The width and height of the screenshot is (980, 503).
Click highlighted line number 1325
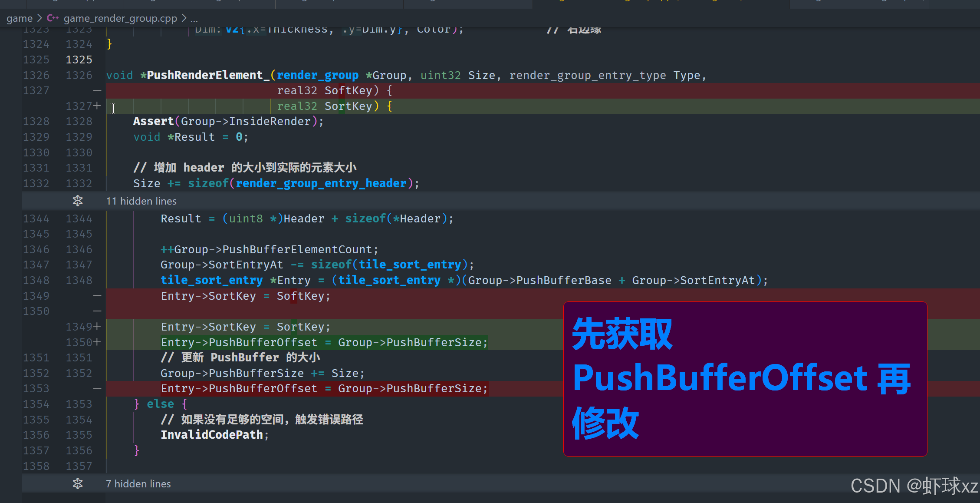point(79,60)
